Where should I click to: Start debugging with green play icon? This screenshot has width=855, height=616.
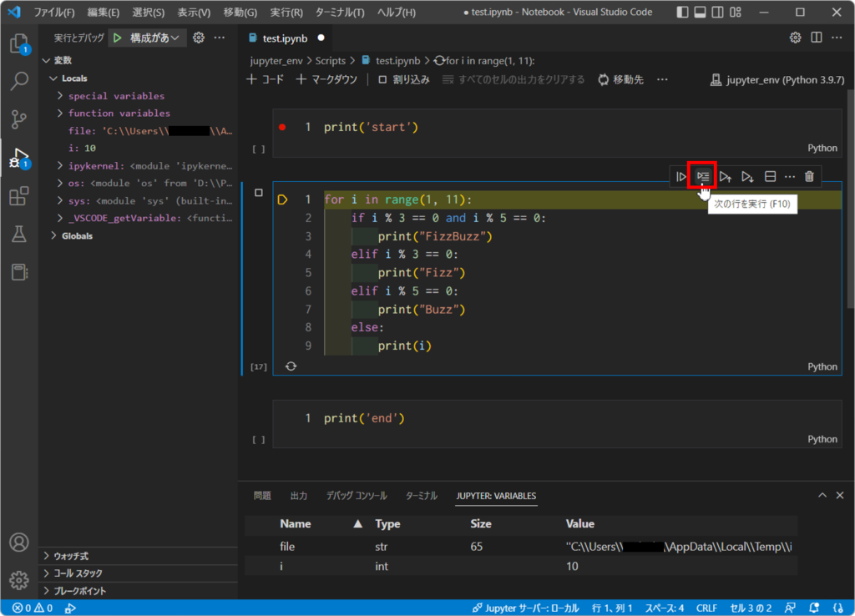[x=117, y=38]
